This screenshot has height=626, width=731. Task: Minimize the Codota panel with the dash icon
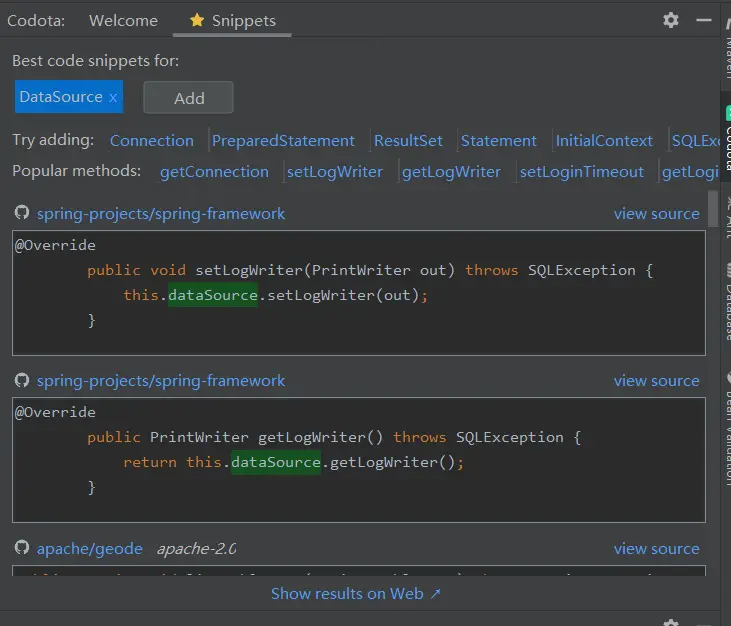[703, 20]
